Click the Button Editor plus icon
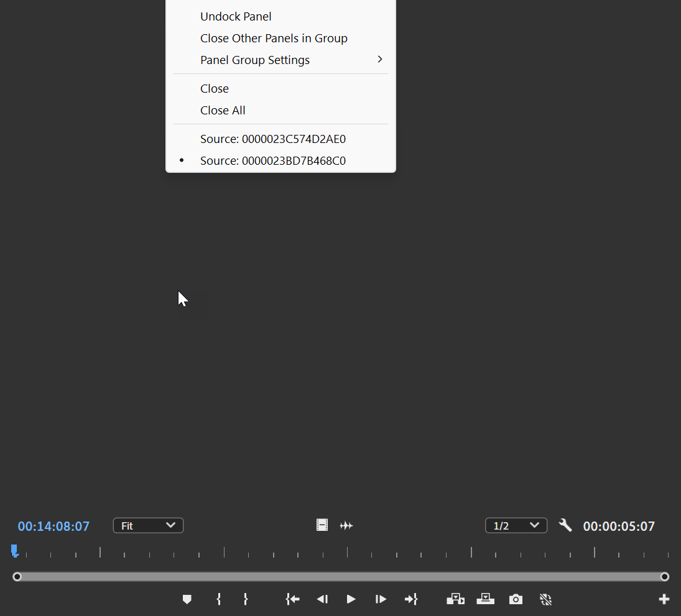 [664, 599]
